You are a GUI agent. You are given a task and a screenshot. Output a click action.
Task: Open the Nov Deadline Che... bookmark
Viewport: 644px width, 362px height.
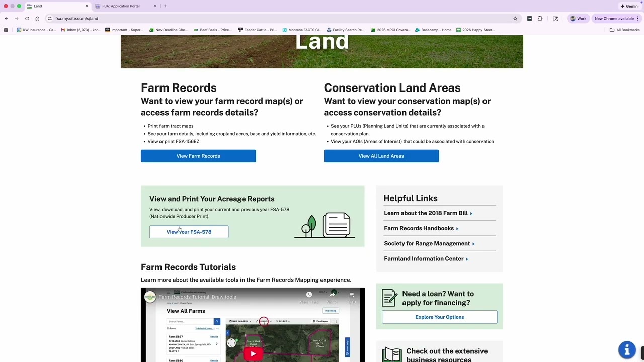pyautogui.click(x=169, y=30)
